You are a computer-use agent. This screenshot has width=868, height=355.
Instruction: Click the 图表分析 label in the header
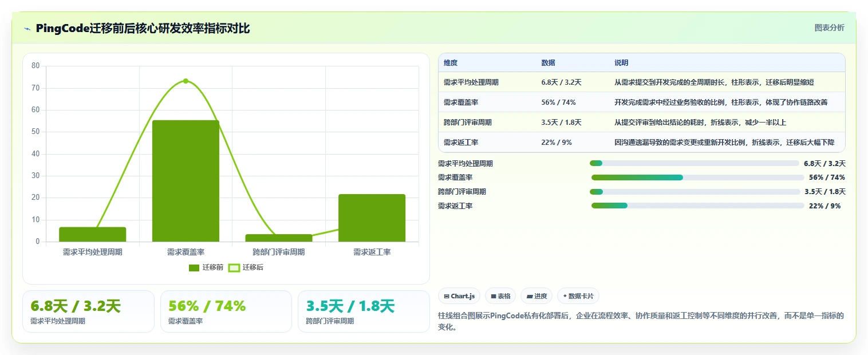point(829,27)
